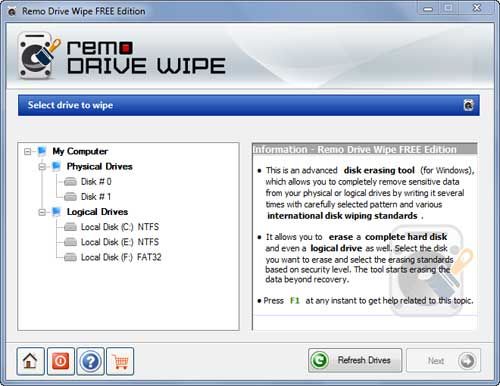Click the drive icon in the blue header bar
Viewport: 500px width, 386px height.
(468, 105)
